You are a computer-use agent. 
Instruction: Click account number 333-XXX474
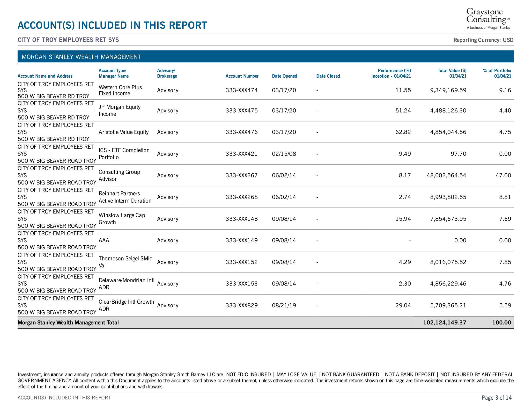(x=241, y=90)
